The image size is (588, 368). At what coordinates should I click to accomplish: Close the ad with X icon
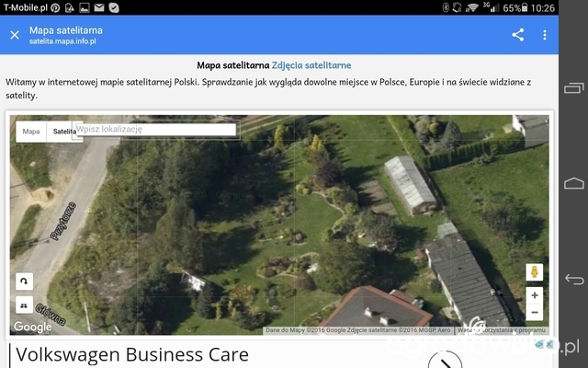click(549, 344)
